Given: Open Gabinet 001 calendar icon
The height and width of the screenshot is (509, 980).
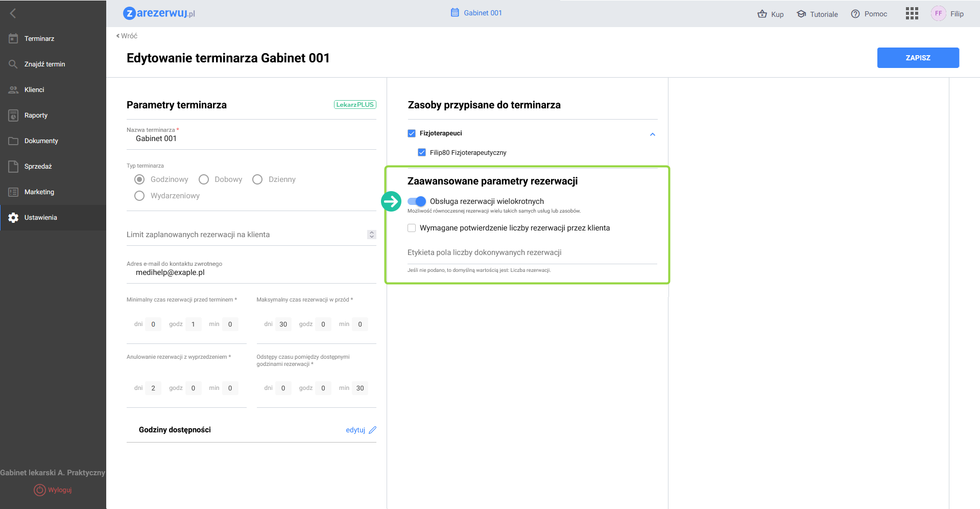Looking at the screenshot, I should (x=455, y=13).
